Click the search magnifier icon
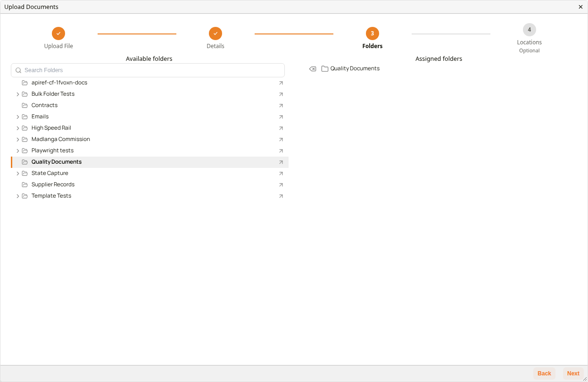This screenshot has width=588, height=382. pos(18,70)
